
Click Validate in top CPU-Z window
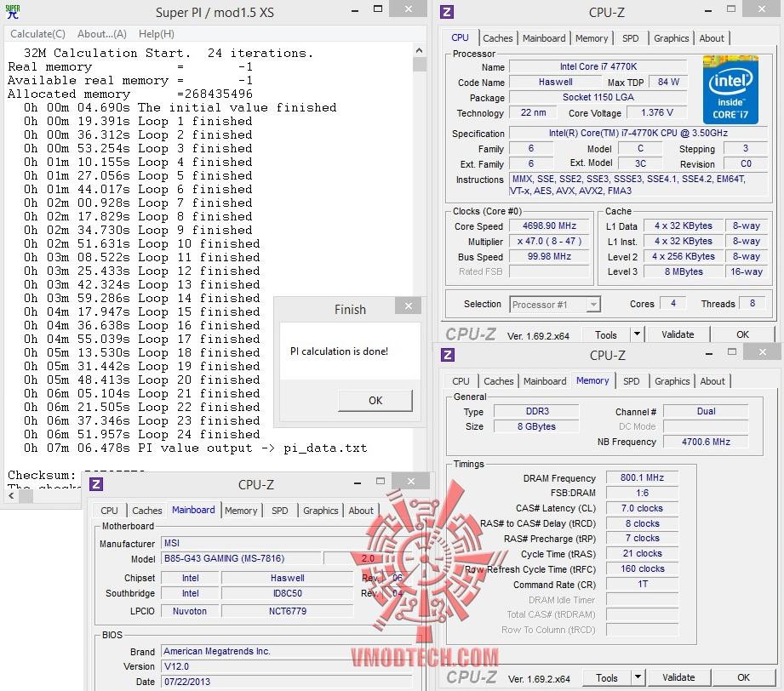(x=678, y=334)
